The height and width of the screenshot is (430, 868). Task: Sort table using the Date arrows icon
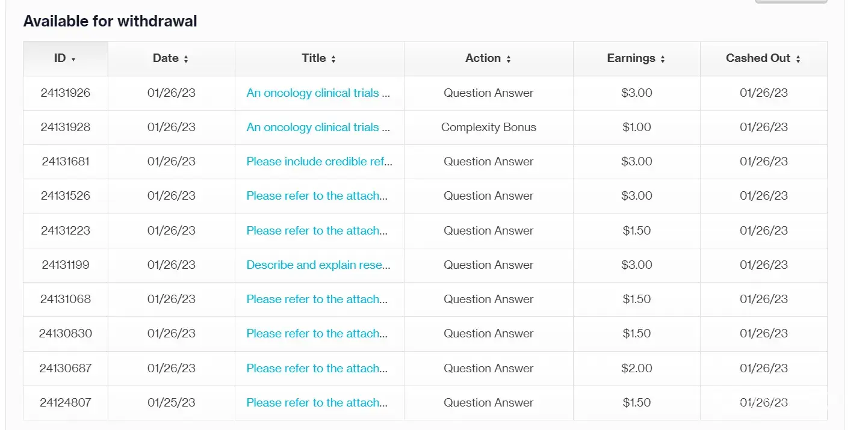[x=186, y=59]
